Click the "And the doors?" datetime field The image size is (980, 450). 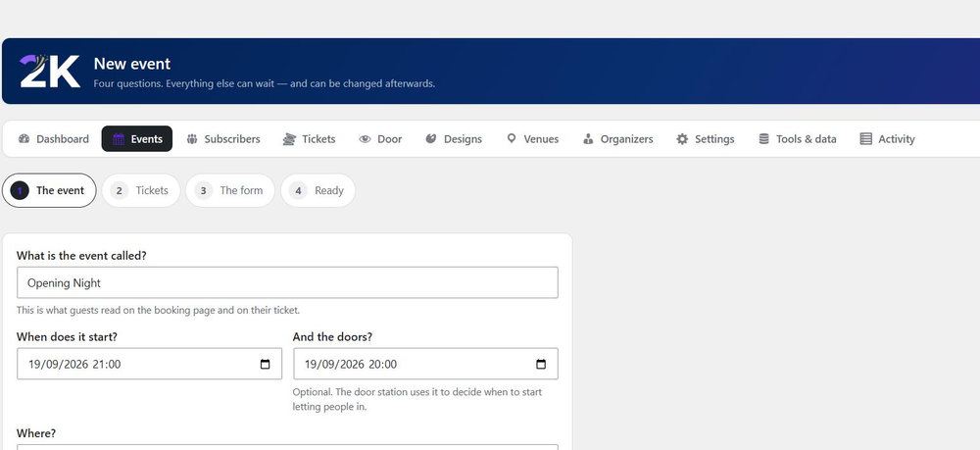[x=425, y=364]
